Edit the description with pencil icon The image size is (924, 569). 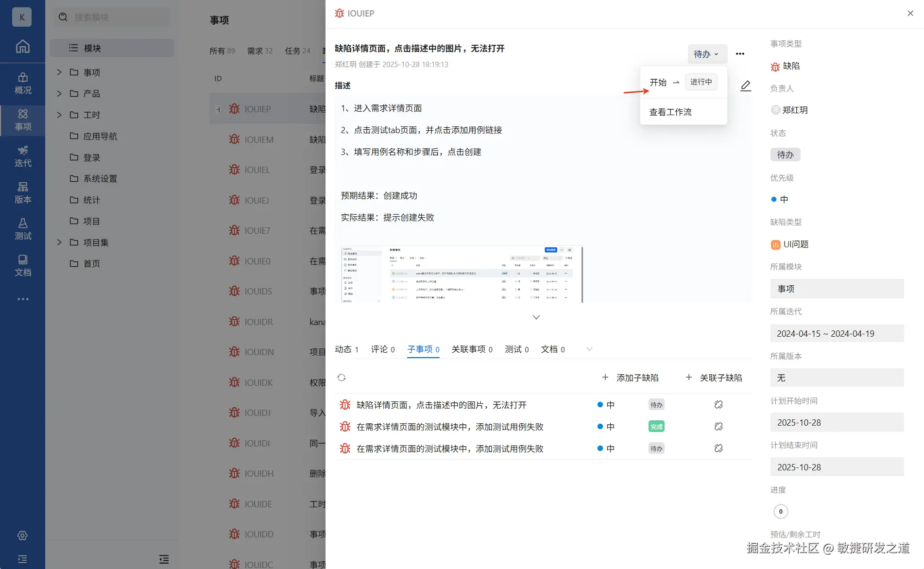point(746,86)
